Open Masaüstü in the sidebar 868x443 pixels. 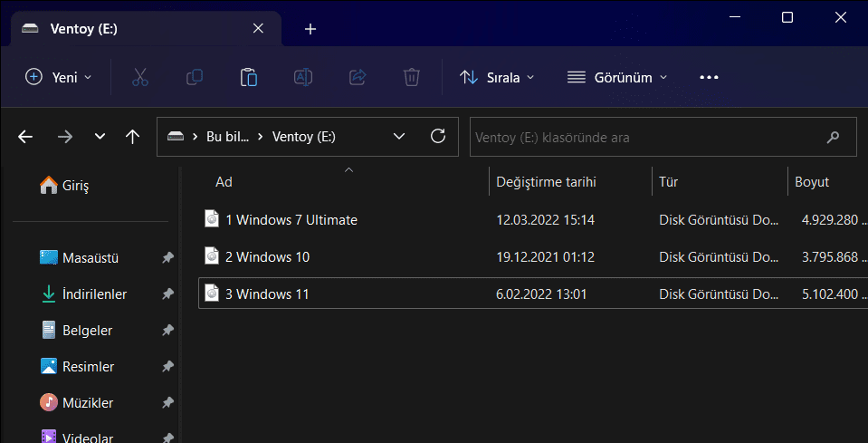(x=91, y=258)
